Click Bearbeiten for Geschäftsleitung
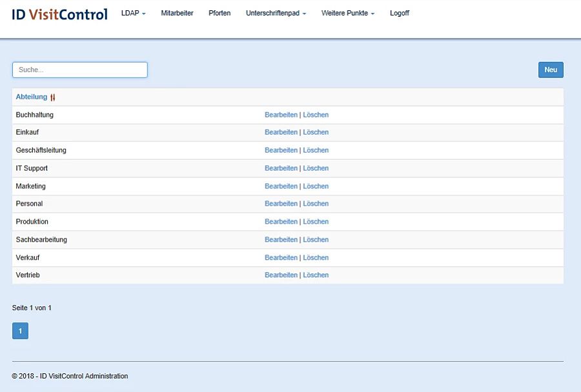This screenshot has width=581, height=392. pos(281,150)
